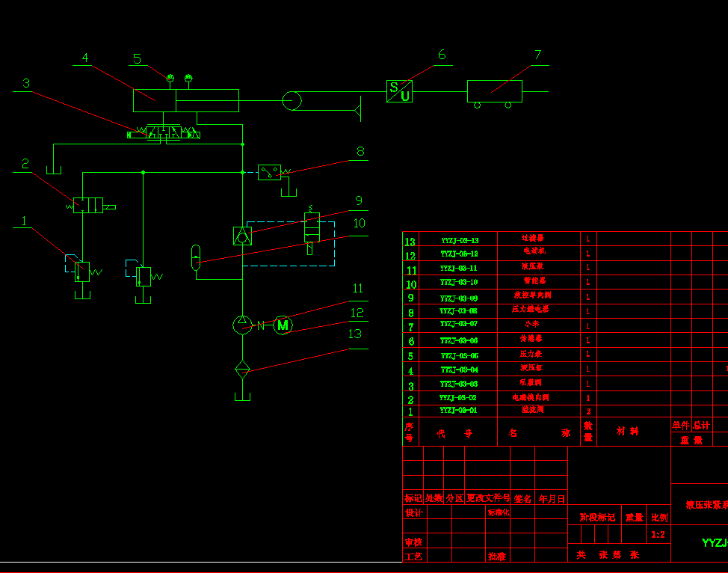Select the trolley rectangle with wheels
The image size is (728, 573).
[495, 94]
